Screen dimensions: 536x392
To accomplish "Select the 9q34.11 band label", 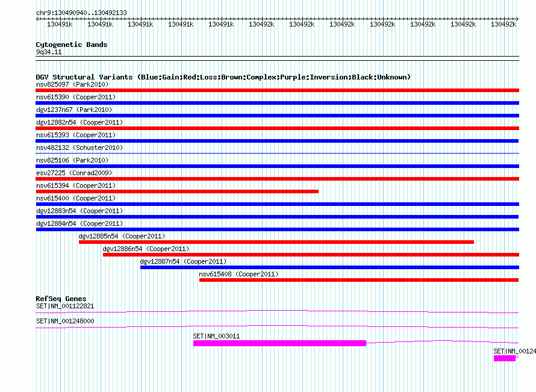I will point(49,52).
